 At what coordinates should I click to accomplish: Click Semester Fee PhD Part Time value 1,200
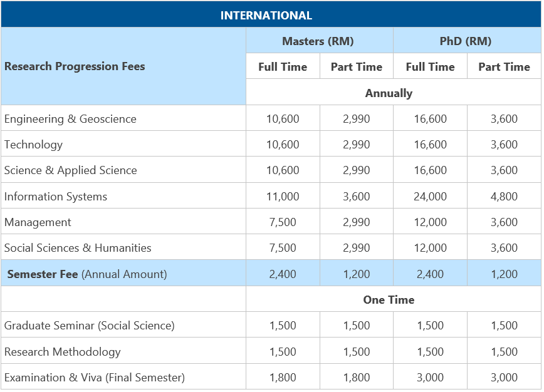504,274
